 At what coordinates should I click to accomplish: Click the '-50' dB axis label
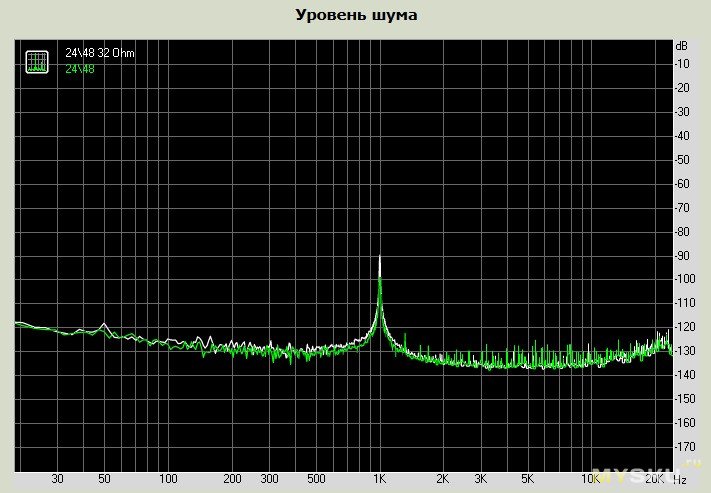tap(685, 160)
